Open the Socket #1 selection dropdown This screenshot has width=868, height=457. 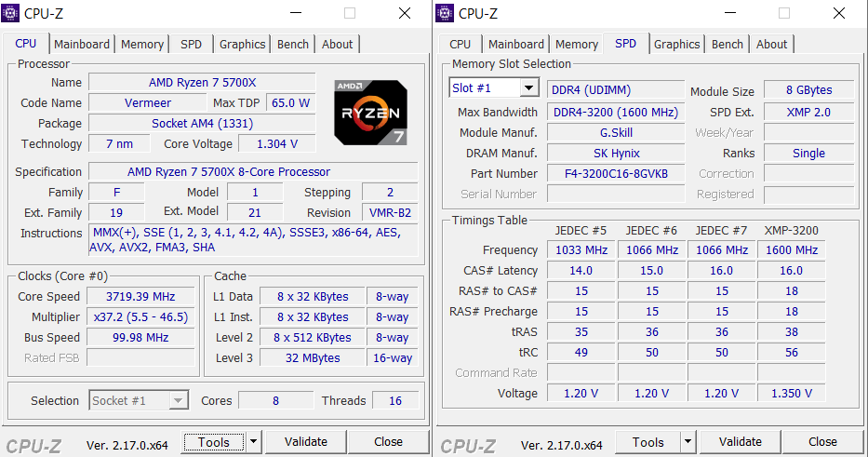179,400
